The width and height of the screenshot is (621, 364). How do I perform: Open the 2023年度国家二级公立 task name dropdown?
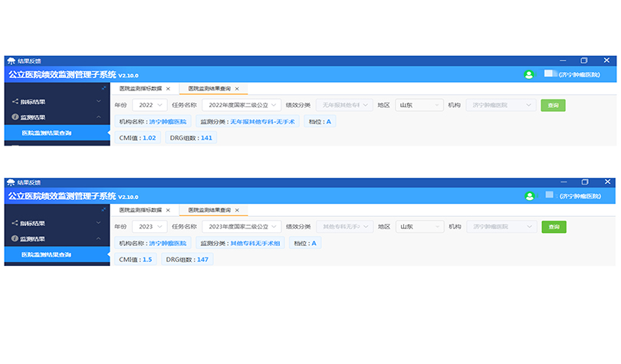pos(242,226)
